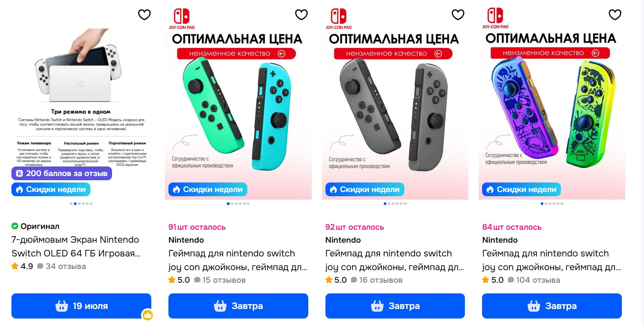Open 104 отзыва reviews link
The height and width of the screenshot is (325, 644).
coord(534,280)
